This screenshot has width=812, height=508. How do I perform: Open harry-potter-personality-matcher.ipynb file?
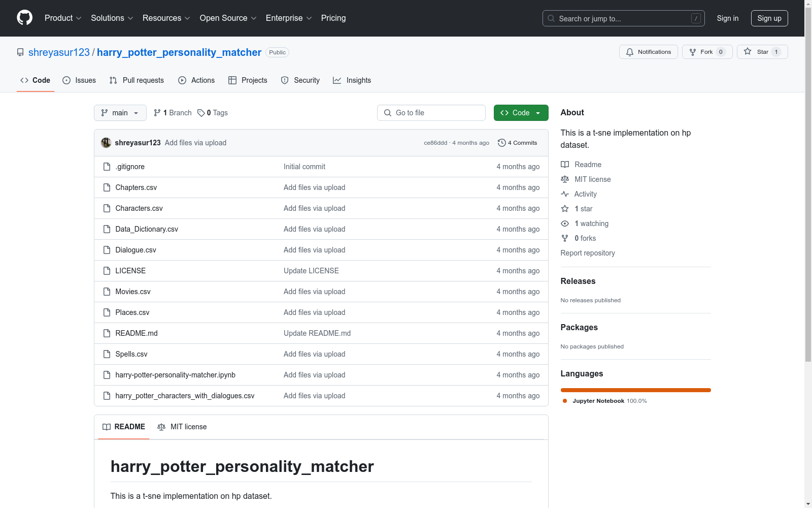[x=175, y=375]
